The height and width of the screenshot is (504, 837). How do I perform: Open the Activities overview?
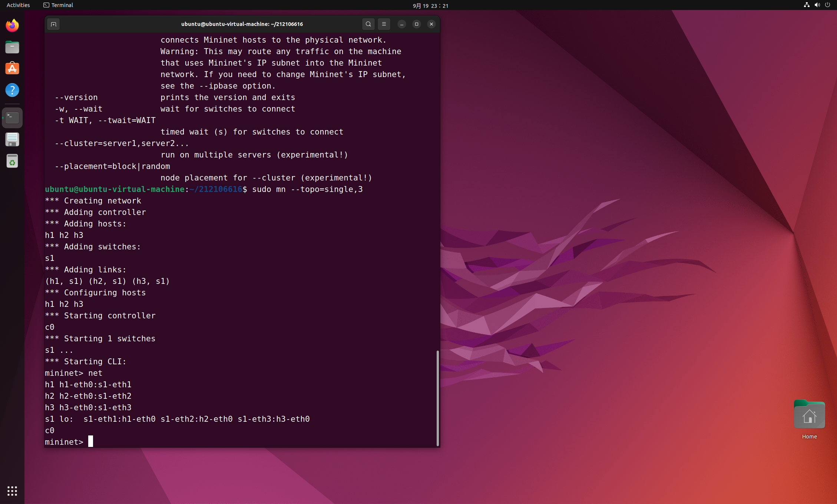click(18, 5)
